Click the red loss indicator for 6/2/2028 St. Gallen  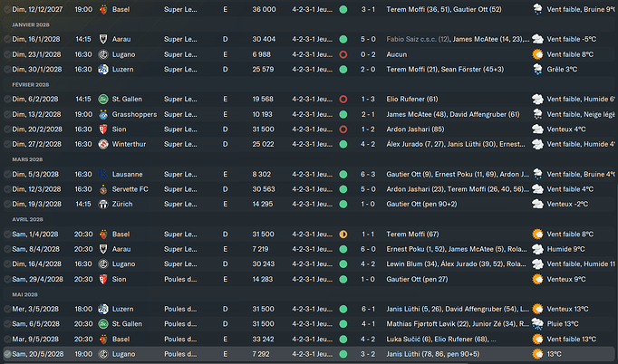click(343, 99)
